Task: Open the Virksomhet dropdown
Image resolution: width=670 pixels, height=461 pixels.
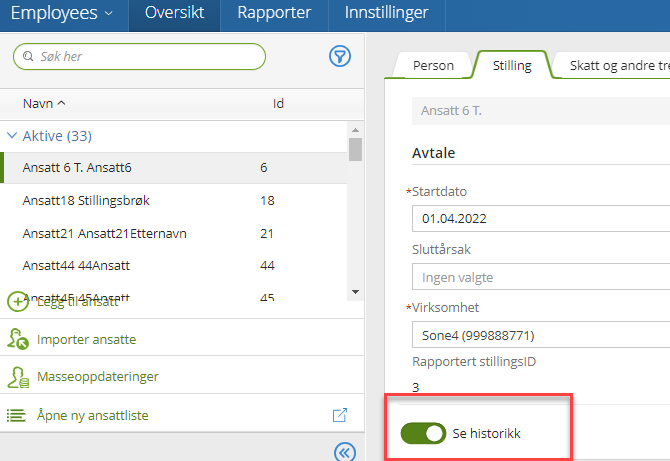Action: pos(541,335)
